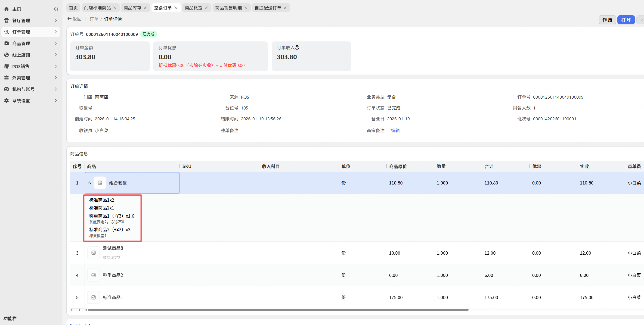This screenshot has width=644, height=325.
Task: Click the 系统设置 gear icon
Action: pos(6,100)
